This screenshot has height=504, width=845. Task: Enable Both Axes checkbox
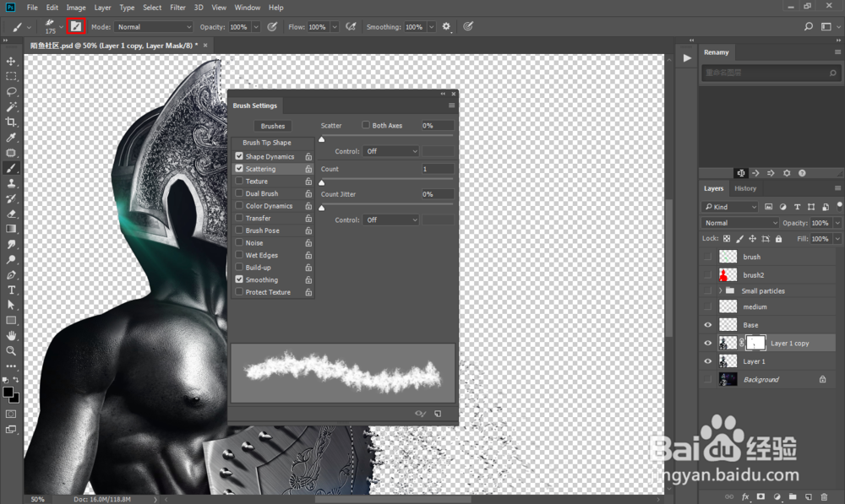(x=366, y=125)
